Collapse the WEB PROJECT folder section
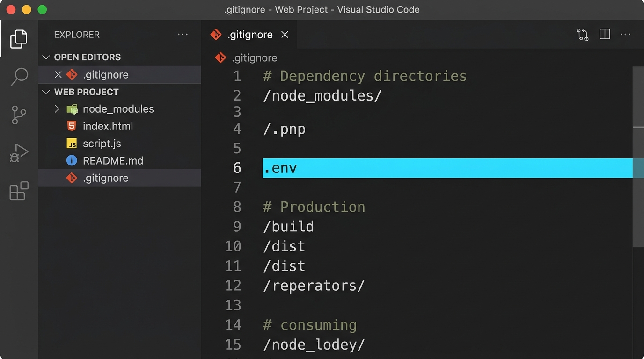Screen dimensions: 644x359 click(46, 92)
